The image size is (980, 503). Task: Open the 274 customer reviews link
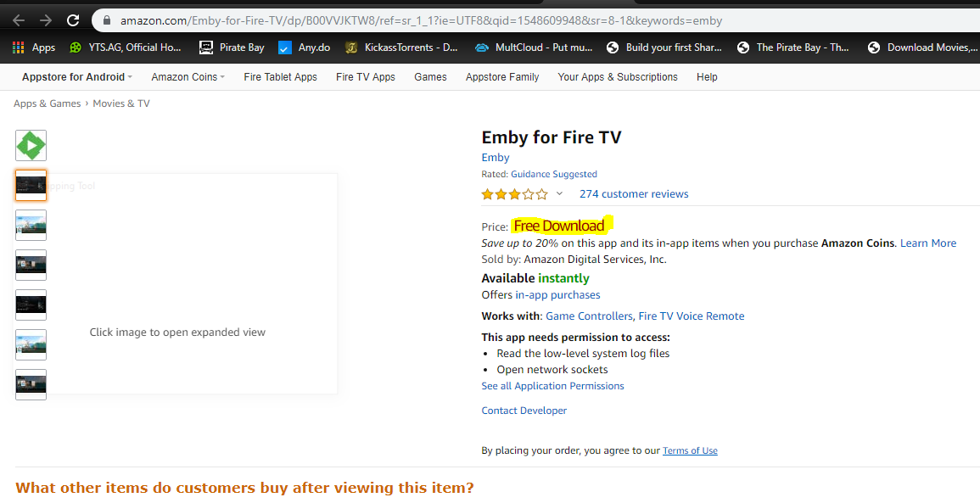[x=634, y=194]
